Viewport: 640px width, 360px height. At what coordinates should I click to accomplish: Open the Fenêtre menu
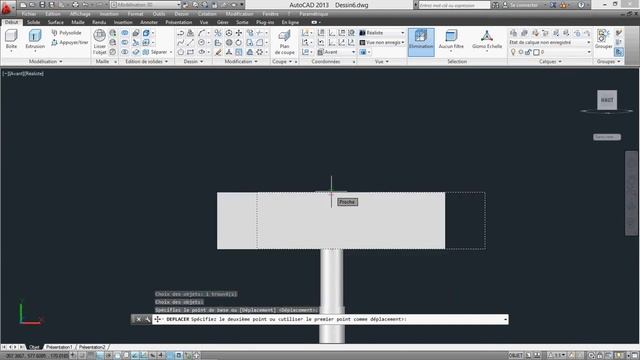pos(270,14)
